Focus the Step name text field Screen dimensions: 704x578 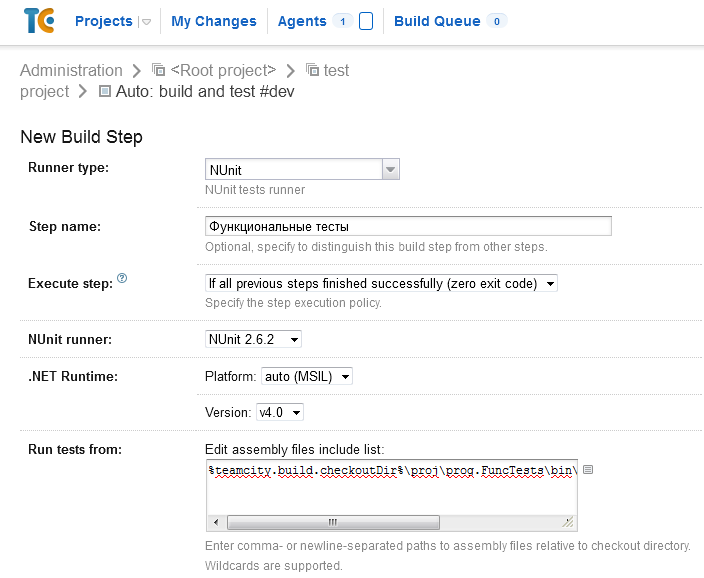tap(407, 226)
